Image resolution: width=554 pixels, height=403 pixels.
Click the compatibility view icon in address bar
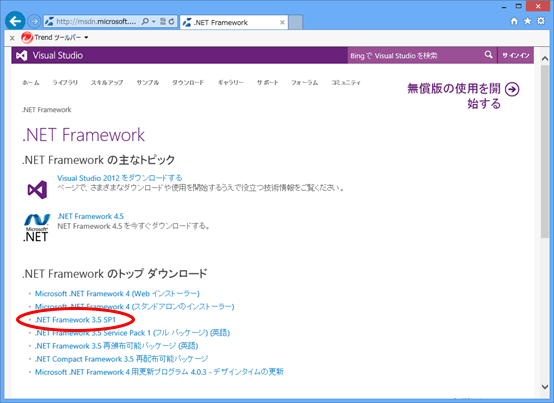(x=163, y=22)
